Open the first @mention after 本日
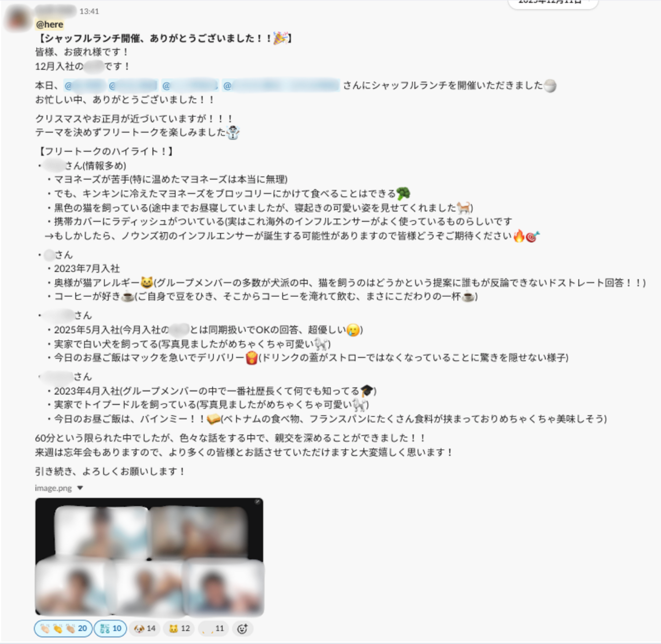Viewport: 661px width, 644px height. 85,85
